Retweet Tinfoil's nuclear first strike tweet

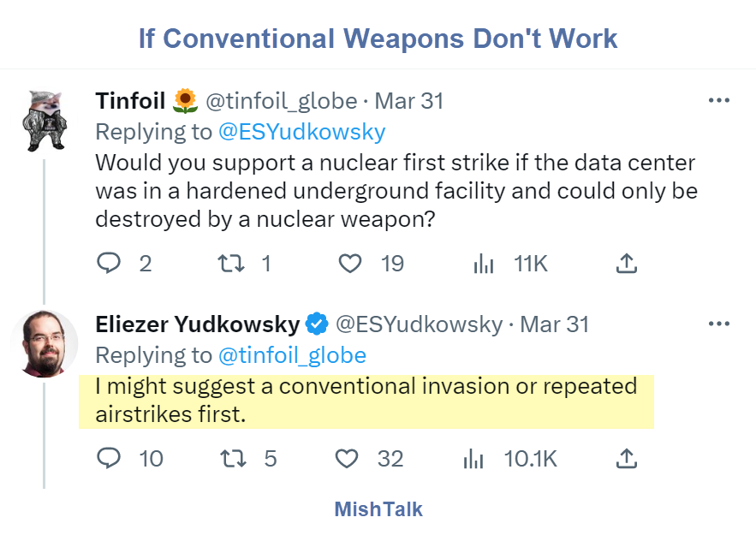pyautogui.click(x=232, y=264)
